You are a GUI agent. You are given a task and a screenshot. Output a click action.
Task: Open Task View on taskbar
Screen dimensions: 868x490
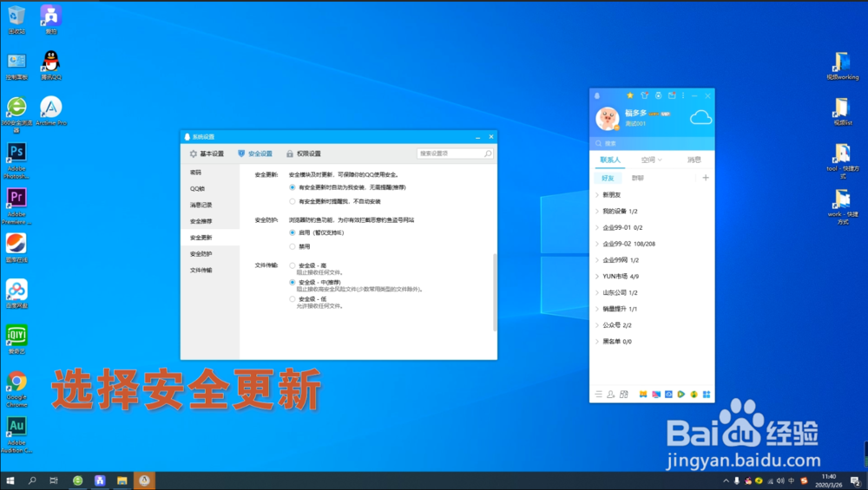[x=54, y=480]
